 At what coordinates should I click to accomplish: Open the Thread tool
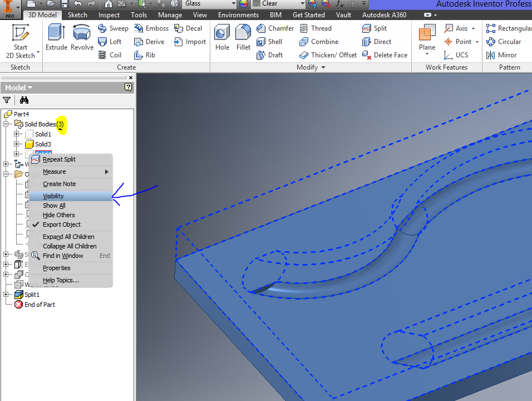[x=321, y=28]
